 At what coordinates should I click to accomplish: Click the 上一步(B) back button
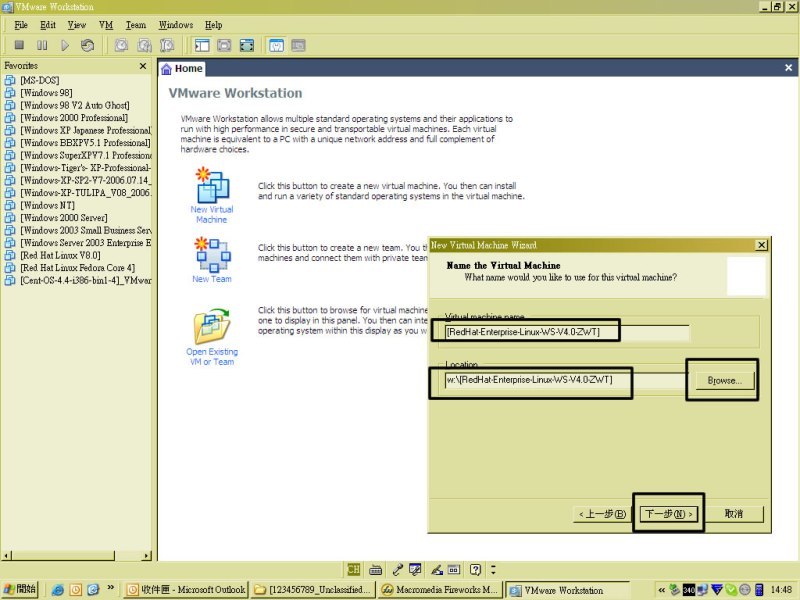(x=603, y=514)
